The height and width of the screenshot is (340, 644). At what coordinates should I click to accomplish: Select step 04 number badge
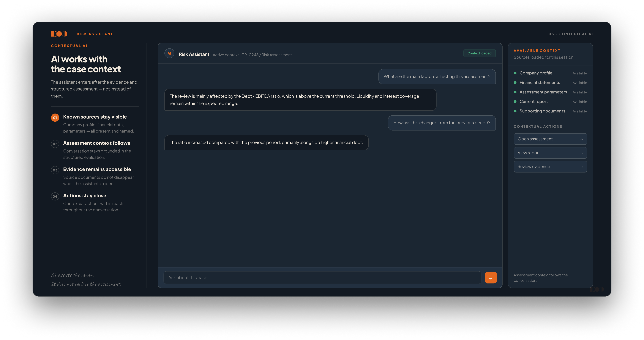pyautogui.click(x=55, y=196)
